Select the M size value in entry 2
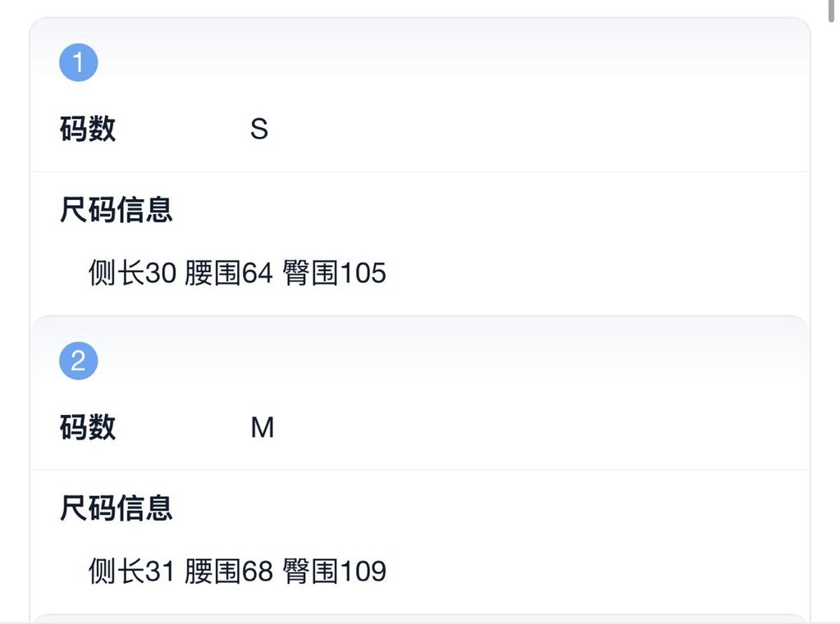The height and width of the screenshot is (624, 840). coord(262,427)
